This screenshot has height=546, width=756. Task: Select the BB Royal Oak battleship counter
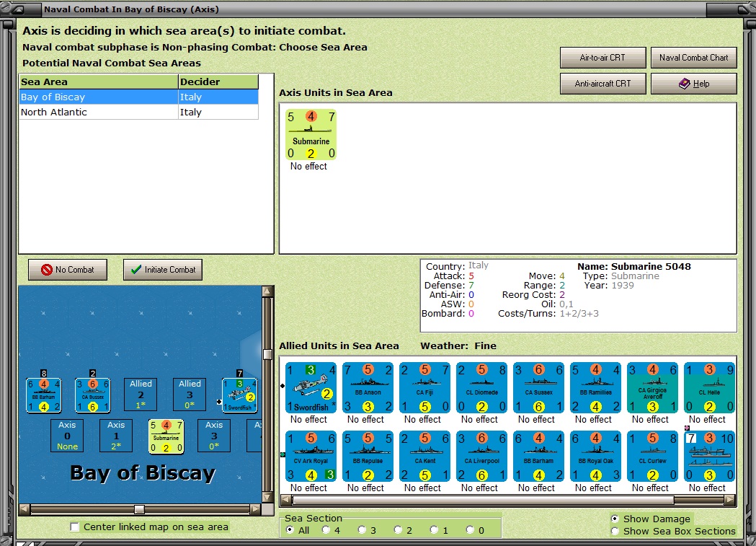click(x=595, y=457)
